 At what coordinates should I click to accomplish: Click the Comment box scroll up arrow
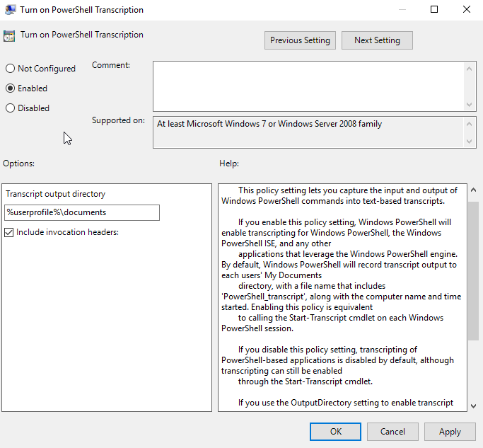pyautogui.click(x=469, y=69)
